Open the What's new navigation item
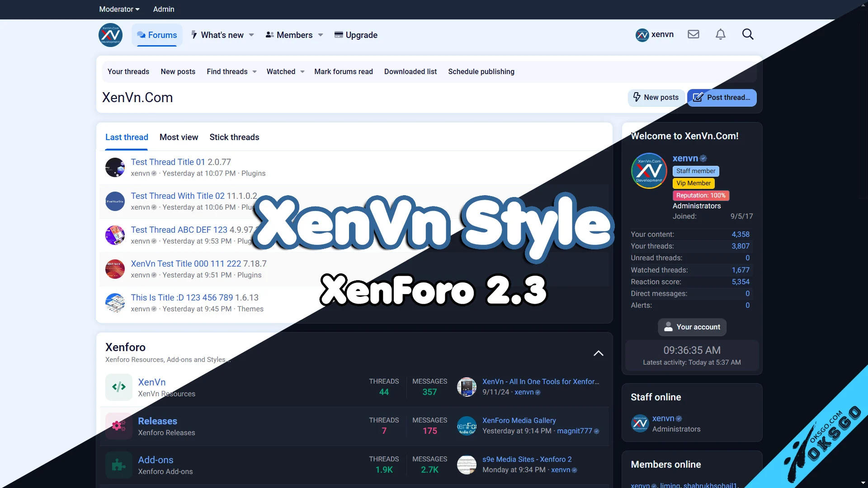This screenshot has width=868, height=488. 217,35
